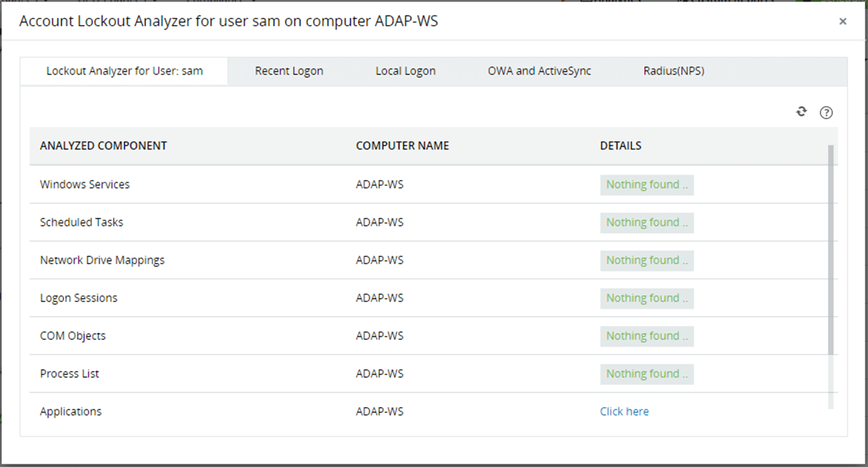The width and height of the screenshot is (868, 467).
Task: Select the Lockout Analyzer for User: sam tab
Action: pyautogui.click(x=124, y=71)
